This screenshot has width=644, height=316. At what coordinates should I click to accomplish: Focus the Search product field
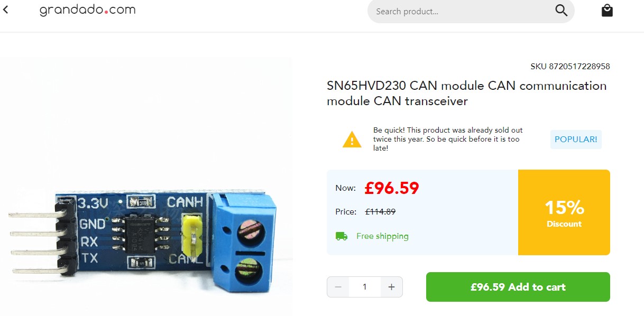460,11
